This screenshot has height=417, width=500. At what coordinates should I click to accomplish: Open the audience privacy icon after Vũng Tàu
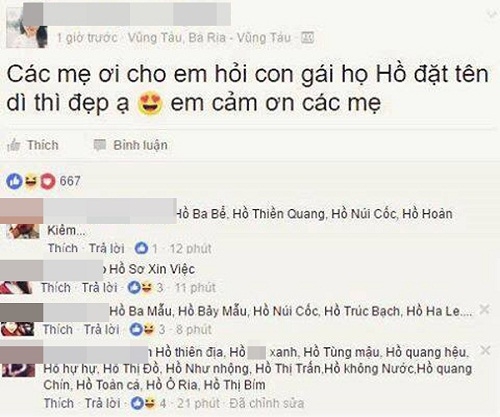click(307, 38)
